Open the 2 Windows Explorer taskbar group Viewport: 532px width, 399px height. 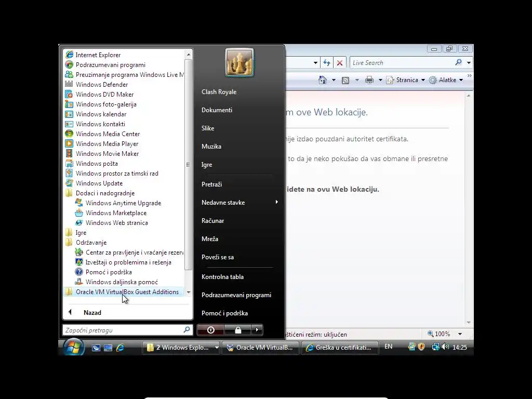(x=180, y=348)
